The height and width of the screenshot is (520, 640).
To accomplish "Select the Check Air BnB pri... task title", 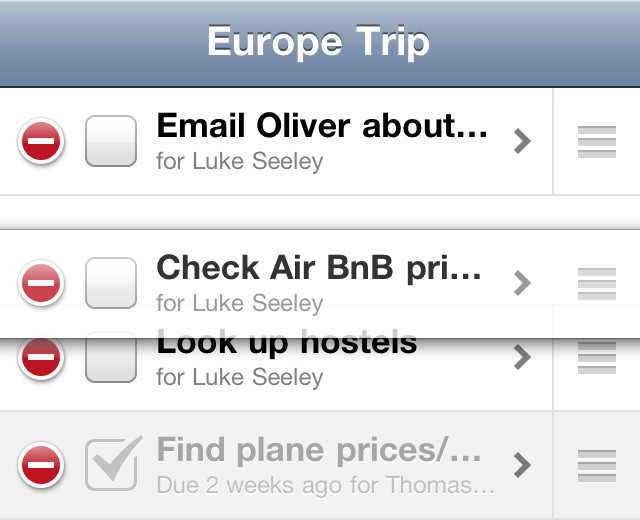I will click(x=319, y=268).
